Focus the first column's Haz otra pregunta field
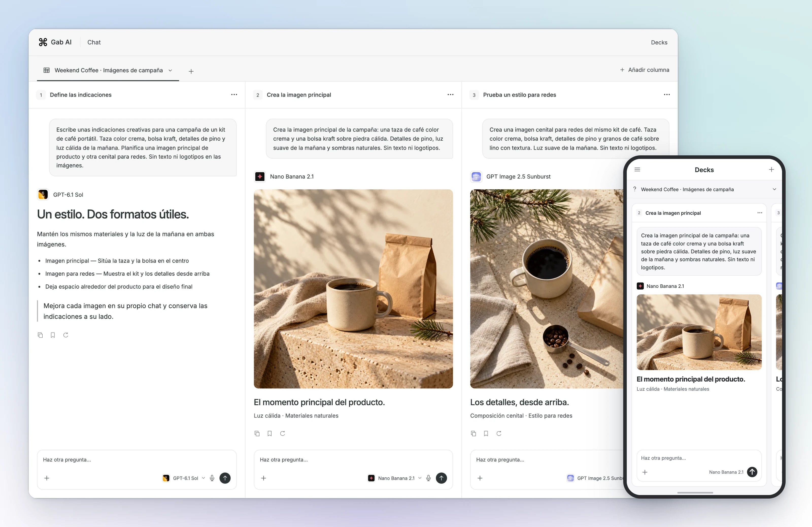The height and width of the screenshot is (527, 812). [x=137, y=460]
